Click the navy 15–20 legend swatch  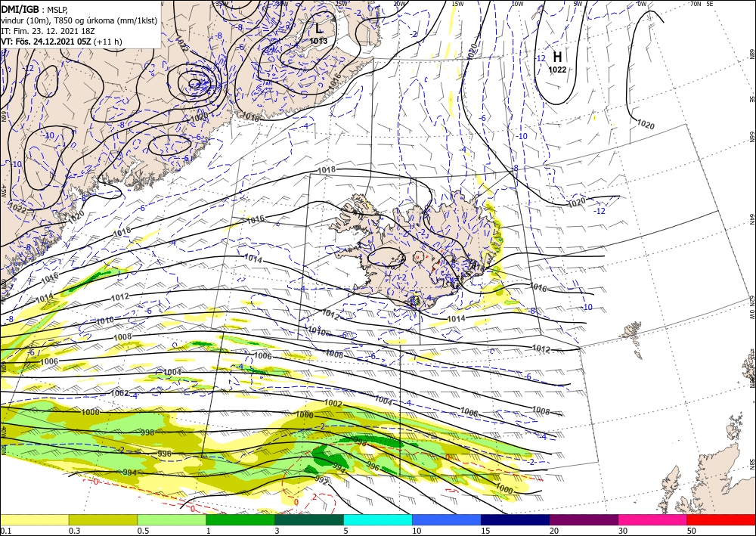[x=516, y=520]
